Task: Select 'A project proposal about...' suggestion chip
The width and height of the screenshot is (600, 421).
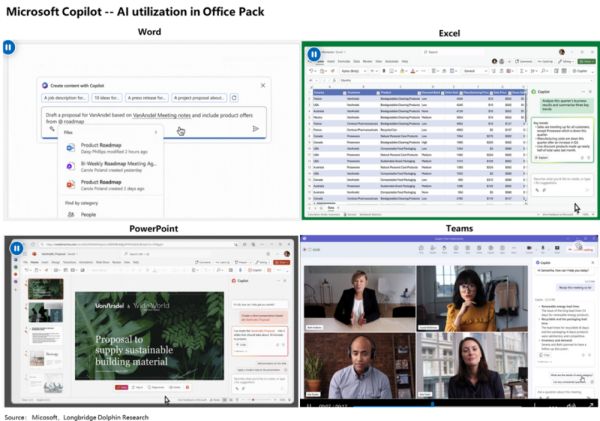Action: click(x=199, y=98)
